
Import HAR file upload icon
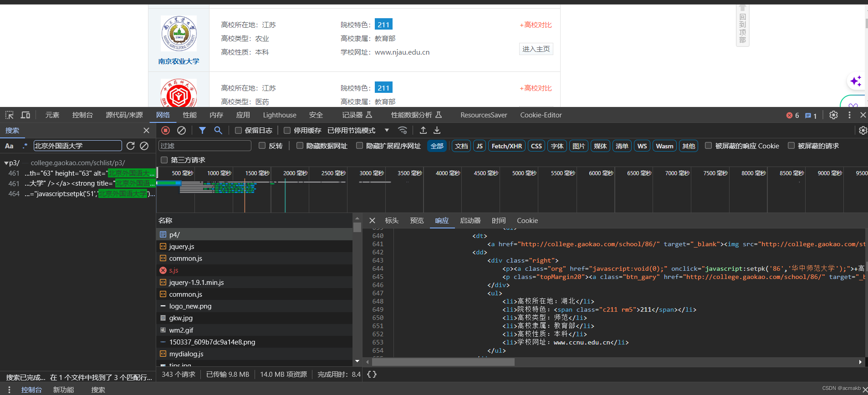[x=423, y=131]
